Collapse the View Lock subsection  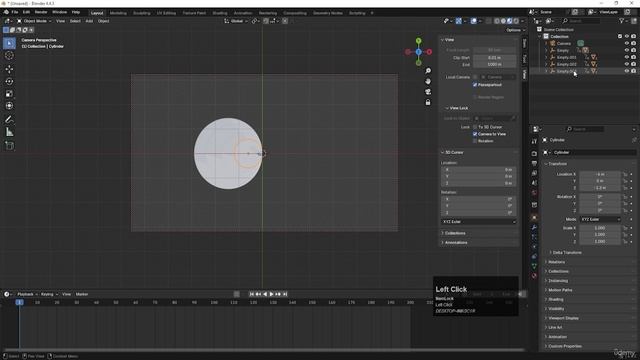coord(456,108)
